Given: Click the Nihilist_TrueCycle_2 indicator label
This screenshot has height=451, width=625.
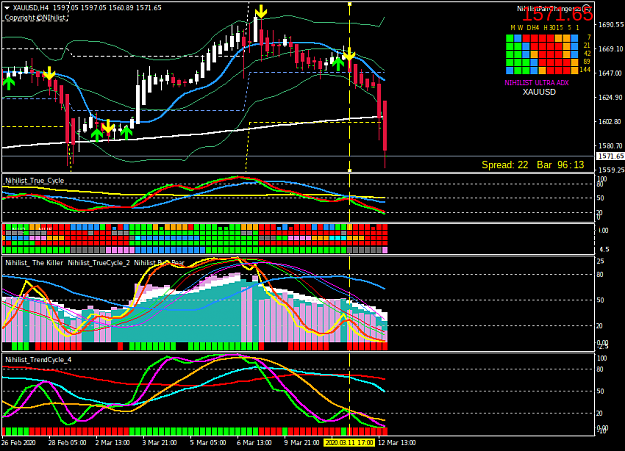Looking at the screenshot, I should (99, 263).
